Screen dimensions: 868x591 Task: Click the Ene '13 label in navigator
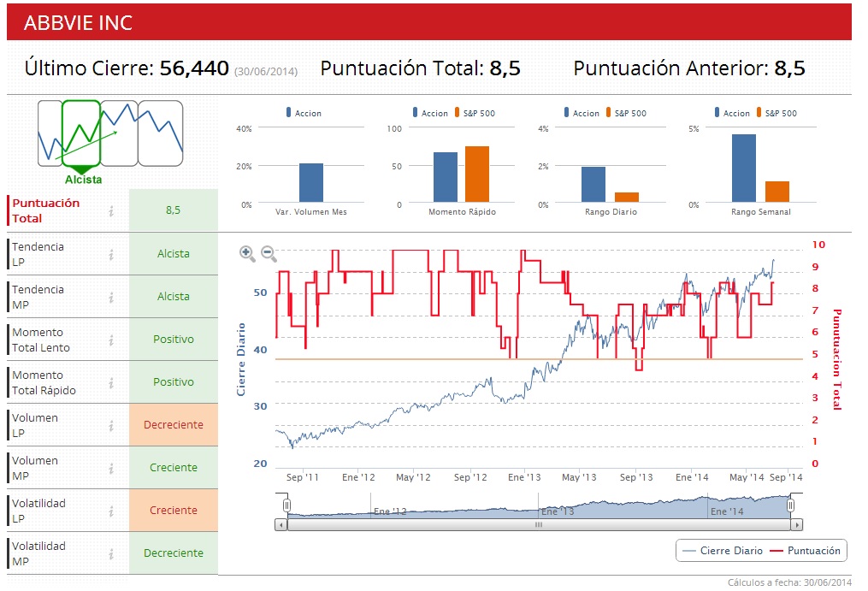558,511
